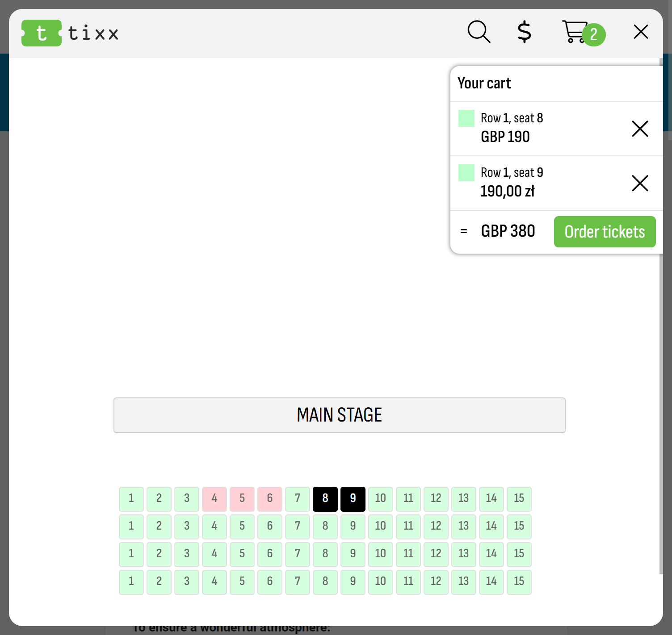Select seat 3 in the second row
This screenshot has height=635, width=672.
(x=187, y=526)
